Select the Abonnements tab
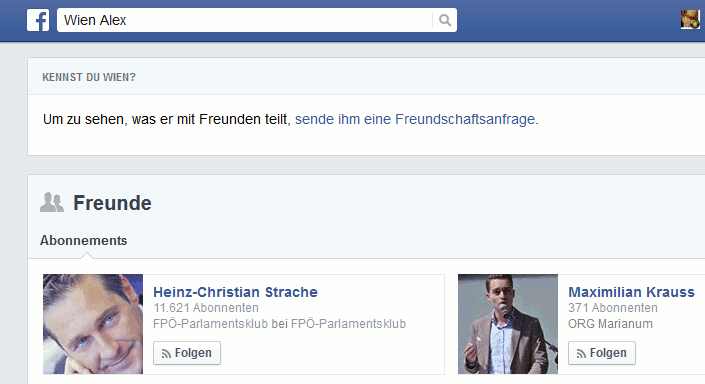The image size is (705, 384). click(84, 241)
